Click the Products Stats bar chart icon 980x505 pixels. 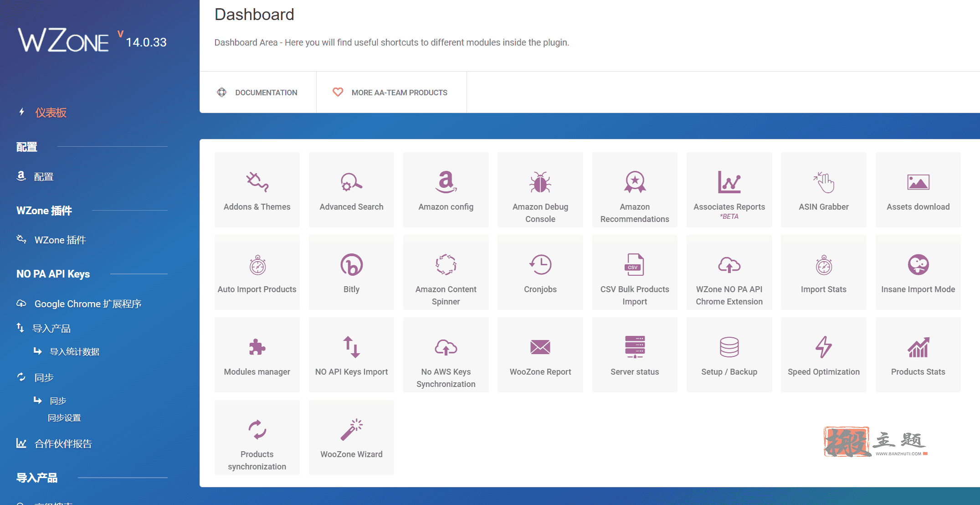point(918,347)
